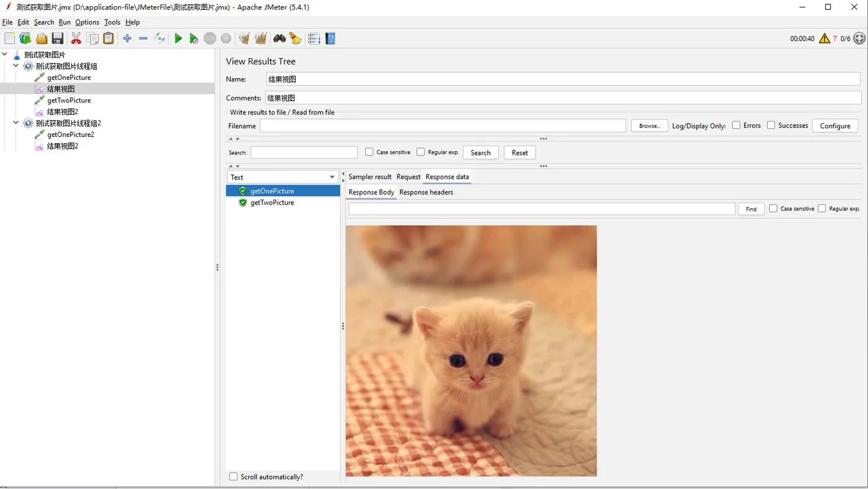Click the collapse arrows above Search label
This screenshot has width=868, height=489.
234,139
